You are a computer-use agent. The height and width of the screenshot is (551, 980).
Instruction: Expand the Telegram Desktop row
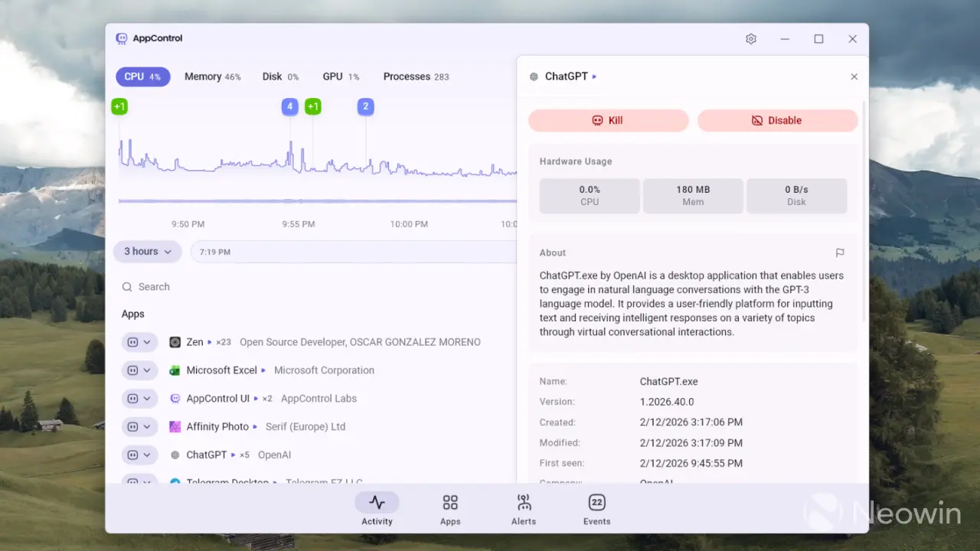147,481
